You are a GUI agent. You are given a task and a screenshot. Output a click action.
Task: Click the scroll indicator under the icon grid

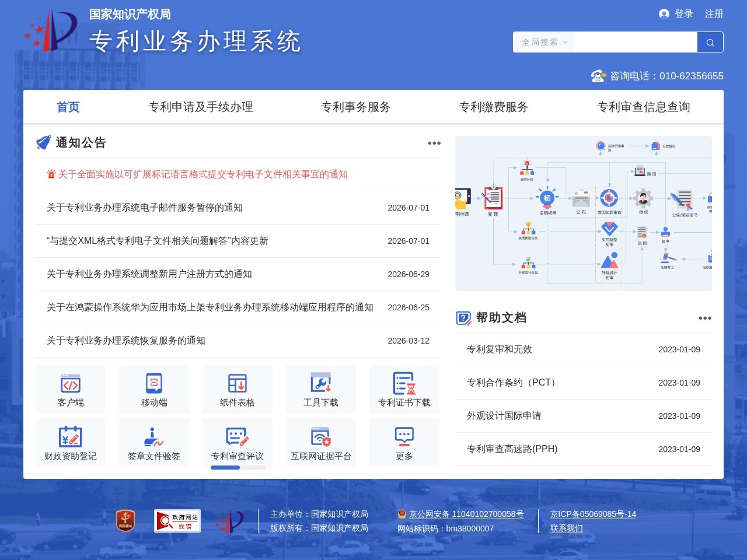pos(238,467)
